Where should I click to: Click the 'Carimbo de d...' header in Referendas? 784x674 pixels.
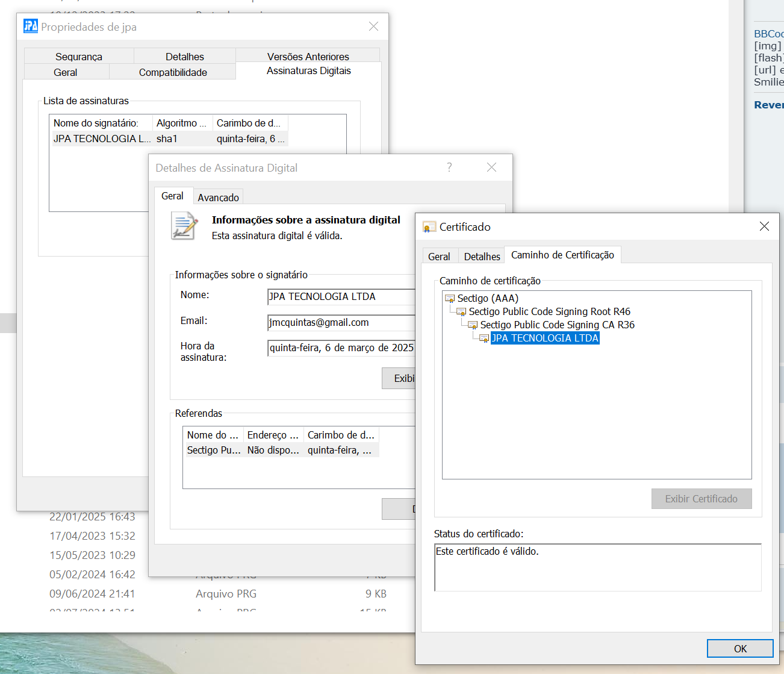coord(341,435)
